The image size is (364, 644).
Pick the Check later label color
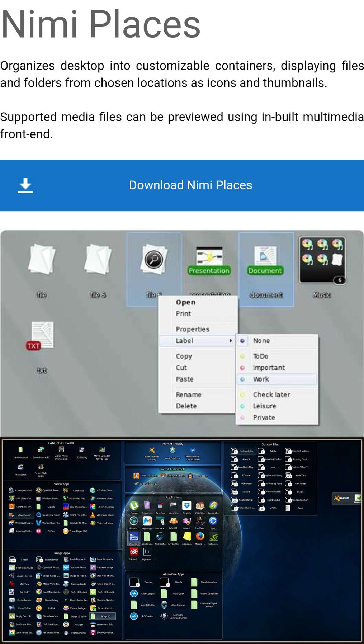242,395
